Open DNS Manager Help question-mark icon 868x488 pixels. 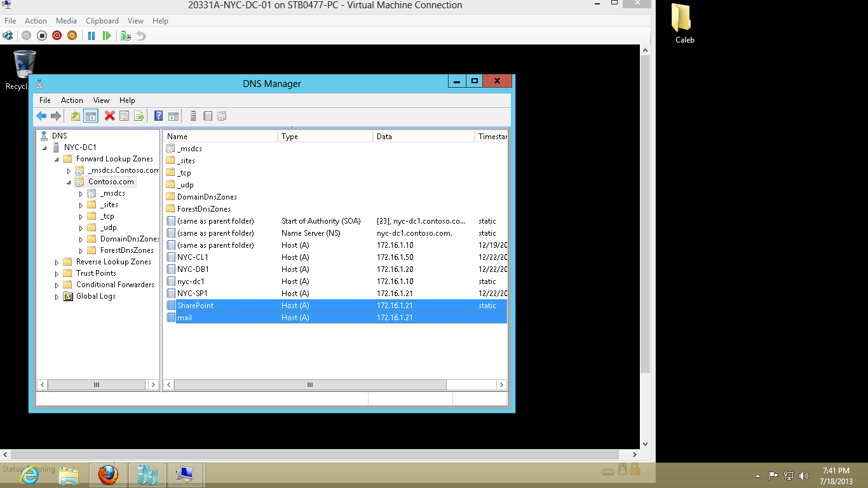click(159, 116)
